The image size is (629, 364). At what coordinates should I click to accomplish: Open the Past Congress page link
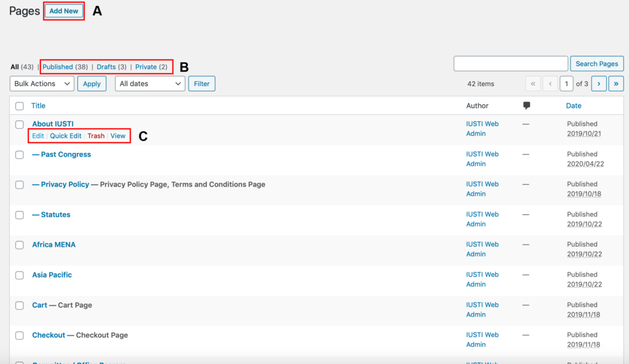[61, 154]
